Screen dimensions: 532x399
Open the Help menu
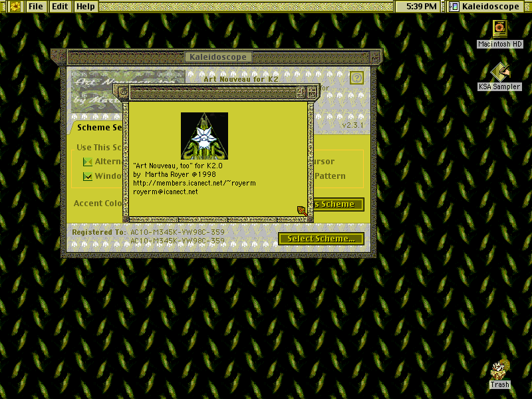point(86,7)
